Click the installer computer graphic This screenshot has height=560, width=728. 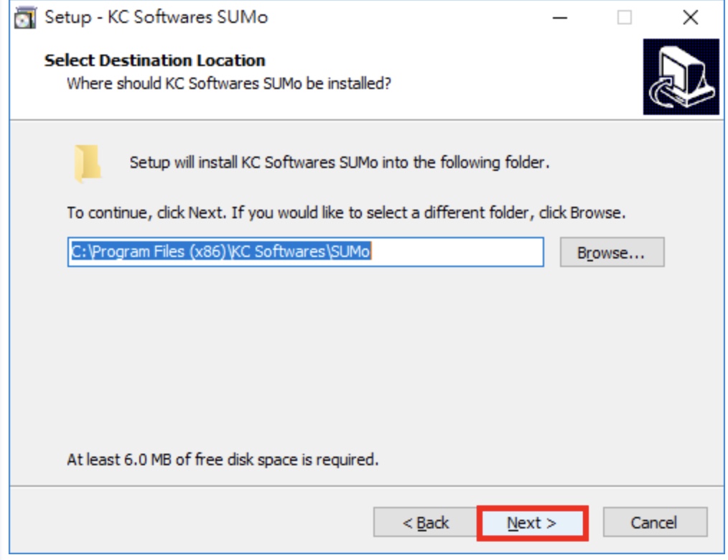tap(681, 77)
